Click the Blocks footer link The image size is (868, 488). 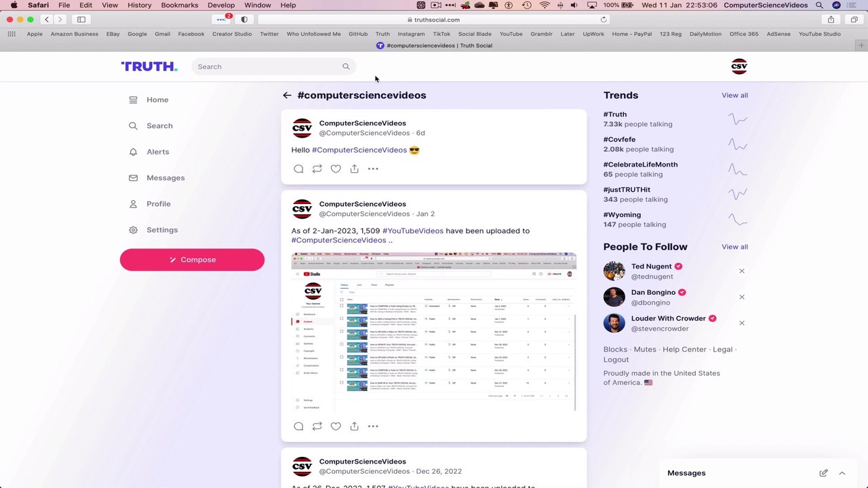[x=615, y=350]
